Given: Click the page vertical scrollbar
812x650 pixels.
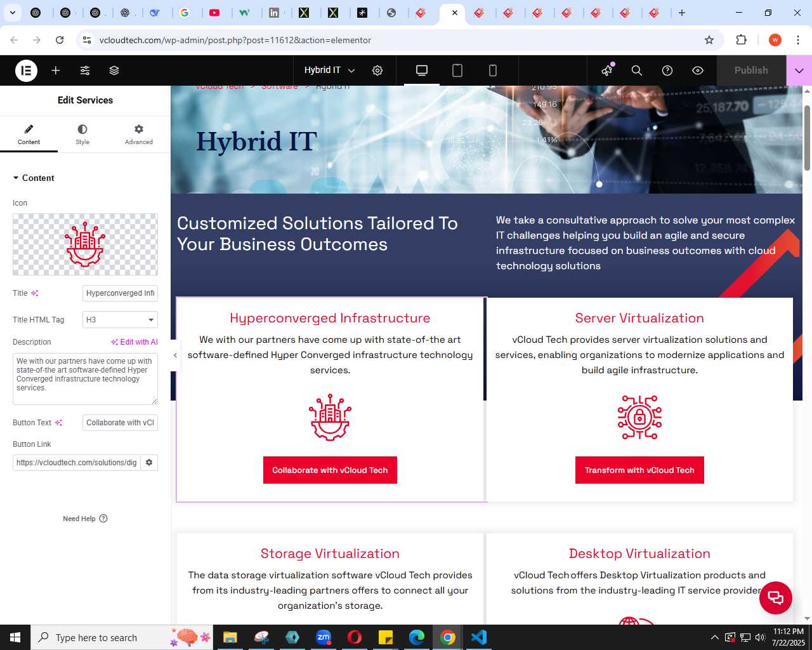Looking at the screenshot, I should click(x=807, y=138).
